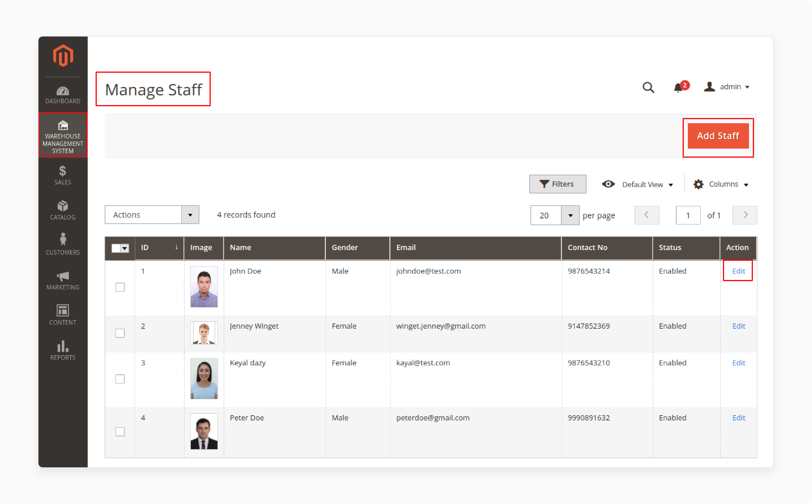812x504 pixels.
Task: Open the Sales menu
Action: point(63,175)
